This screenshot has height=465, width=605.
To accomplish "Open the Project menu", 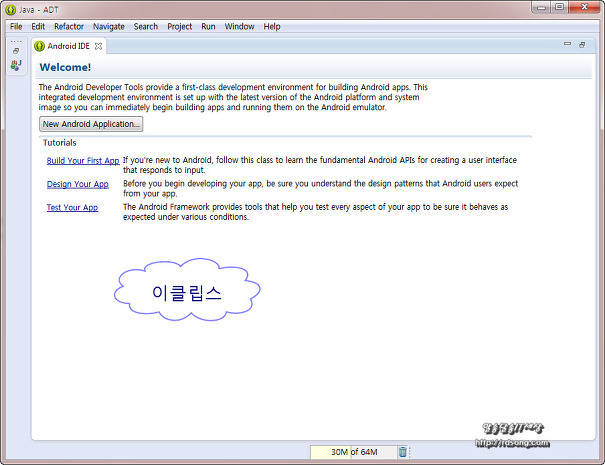I will [x=179, y=27].
